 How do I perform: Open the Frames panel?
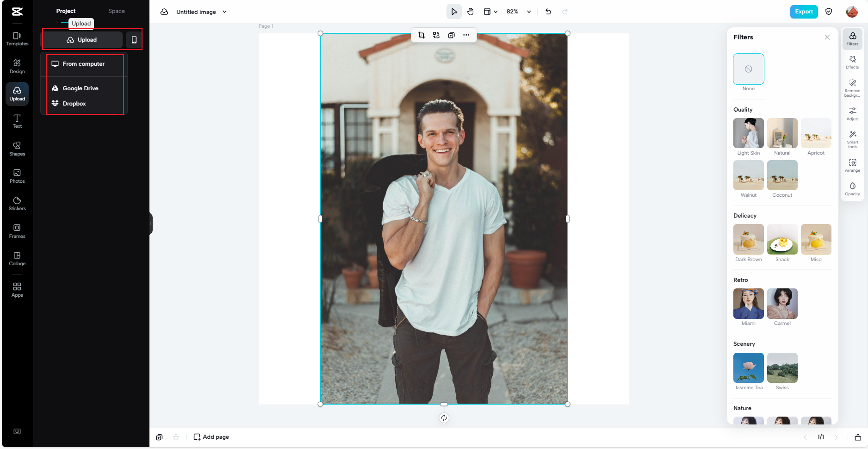[17, 231]
